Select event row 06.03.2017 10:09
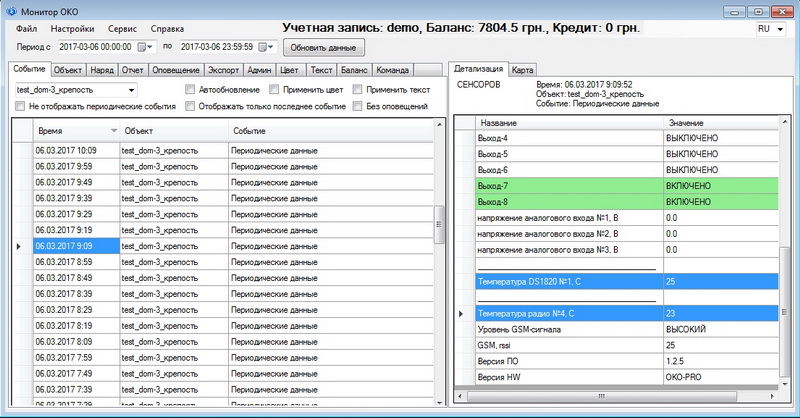Screen dimensions: 800x418 pos(233,151)
